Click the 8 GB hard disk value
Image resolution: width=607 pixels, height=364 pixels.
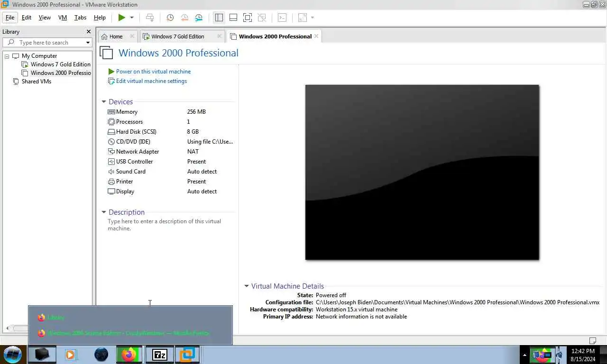(x=193, y=132)
